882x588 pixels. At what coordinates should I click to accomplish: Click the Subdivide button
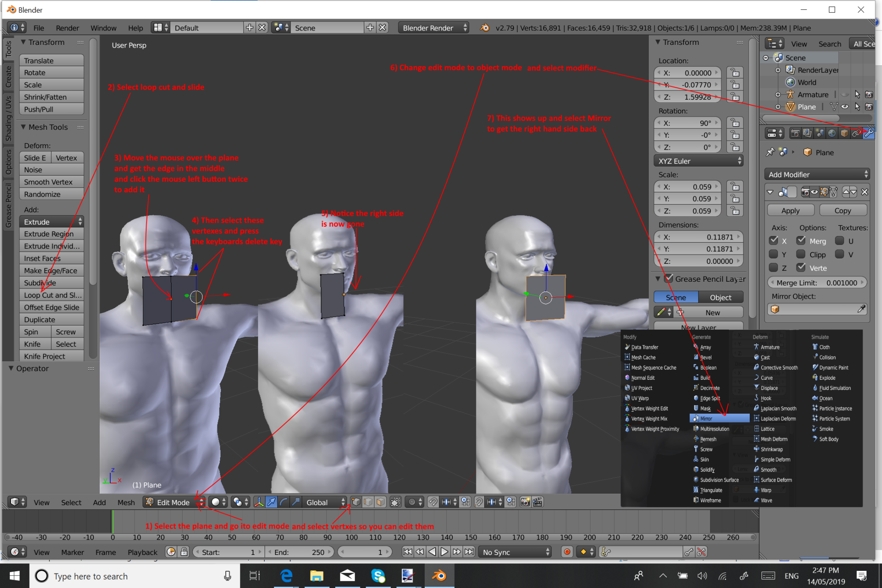pos(52,283)
